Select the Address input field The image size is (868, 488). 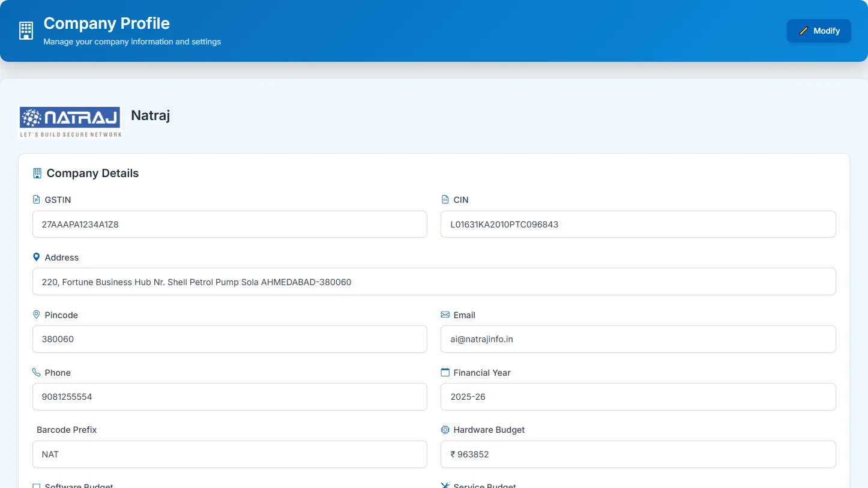434,282
